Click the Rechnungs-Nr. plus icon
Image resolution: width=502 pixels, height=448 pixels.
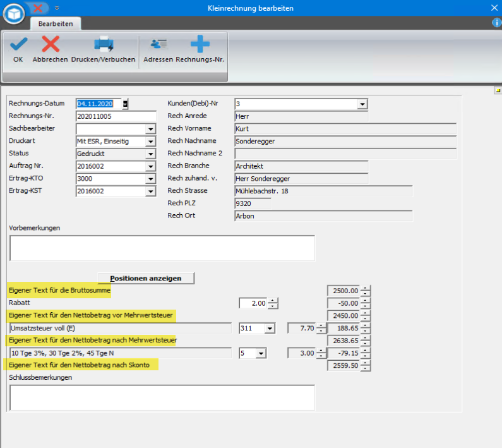click(200, 44)
